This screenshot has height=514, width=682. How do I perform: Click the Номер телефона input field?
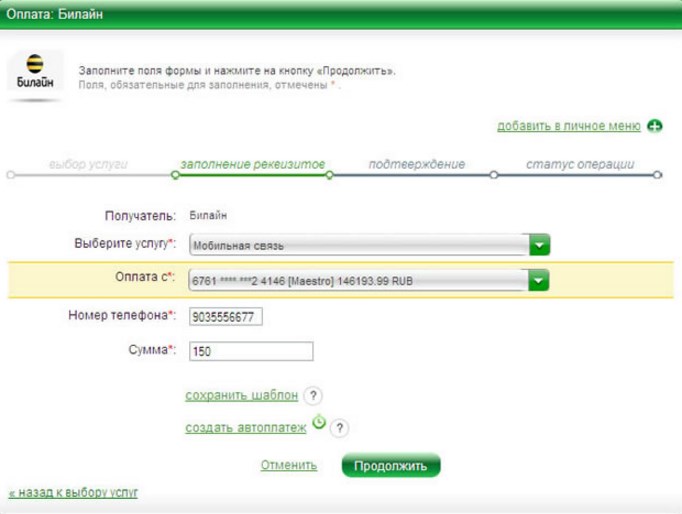[231, 317]
